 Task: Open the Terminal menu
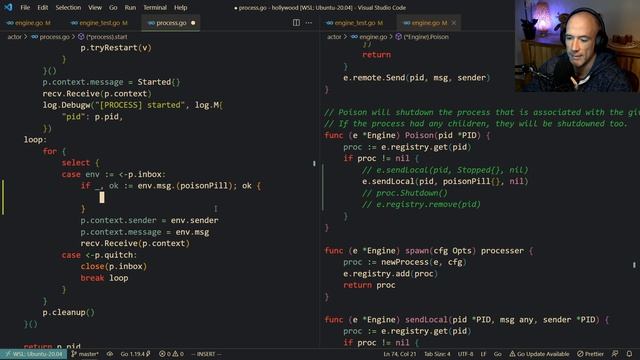click(155, 7)
